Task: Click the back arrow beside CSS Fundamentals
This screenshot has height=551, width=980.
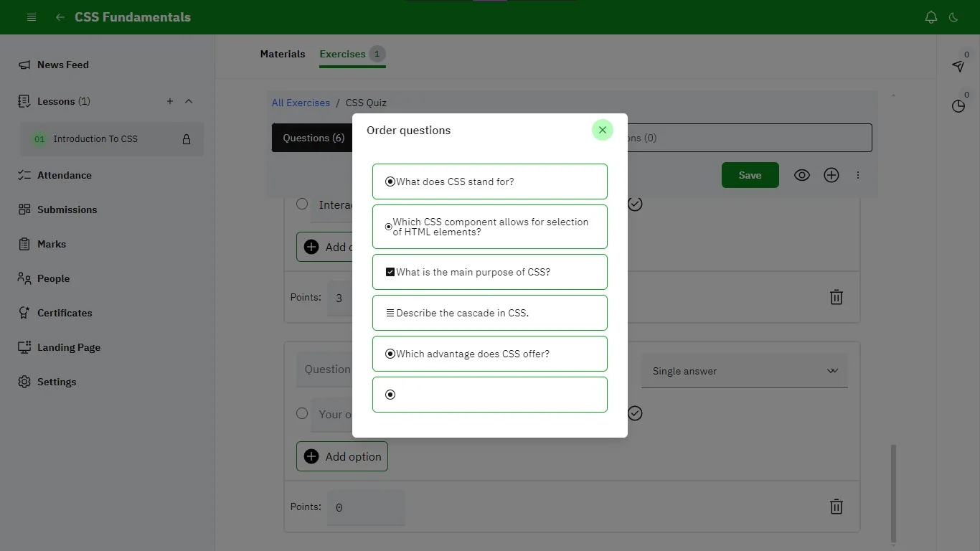Action: click(x=60, y=17)
